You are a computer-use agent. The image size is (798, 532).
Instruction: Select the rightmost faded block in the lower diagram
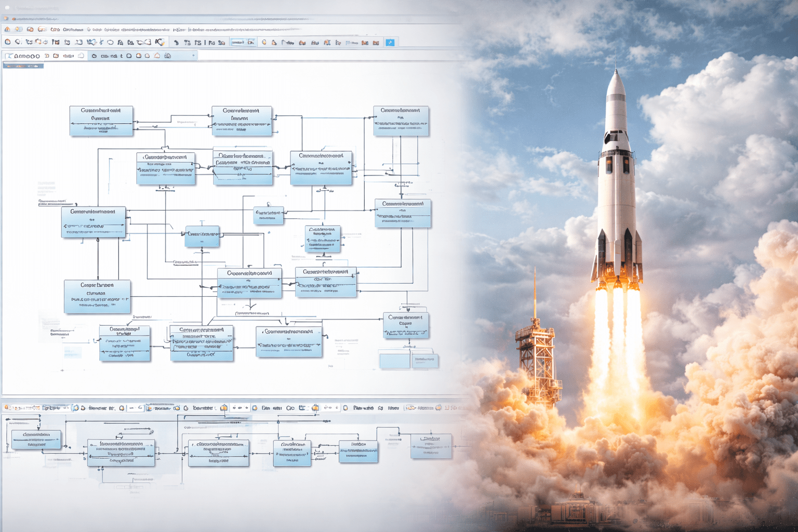pyautogui.click(x=431, y=446)
